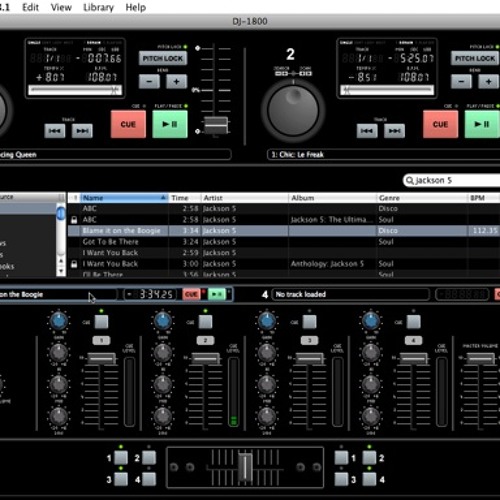The image size is (500, 500).
Task: Open the View menu
Action: [x=61, y=7]
